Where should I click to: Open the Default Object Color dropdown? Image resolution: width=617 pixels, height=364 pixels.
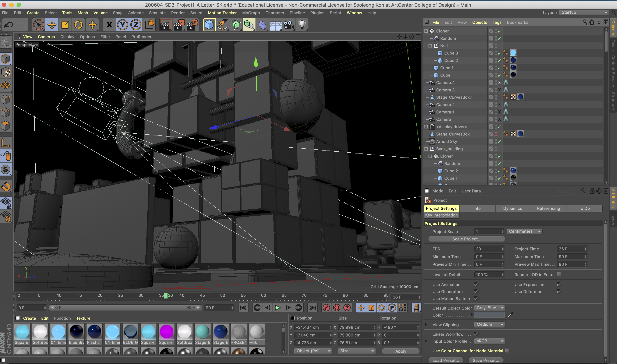click(x=489, y=308)
